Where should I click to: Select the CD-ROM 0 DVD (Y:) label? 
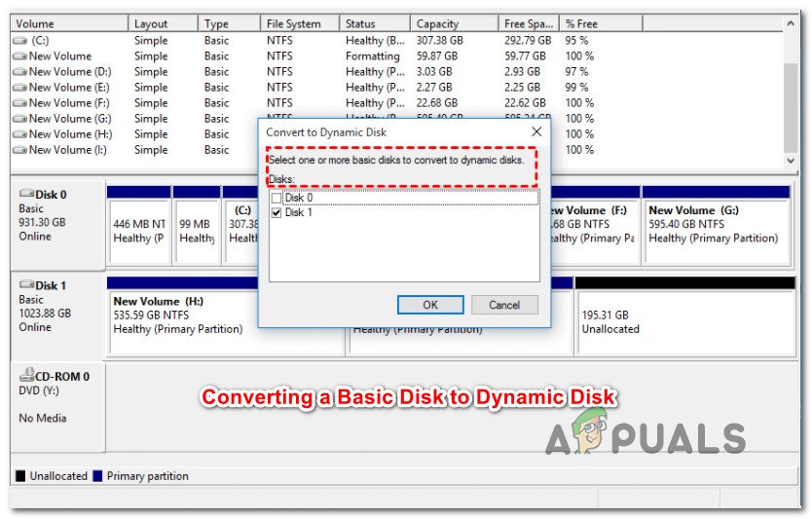pos(57,407)
